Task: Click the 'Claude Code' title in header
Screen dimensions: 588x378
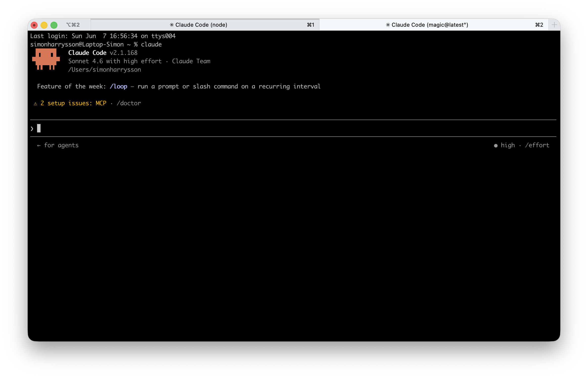Action: click(x=87, y=53)
